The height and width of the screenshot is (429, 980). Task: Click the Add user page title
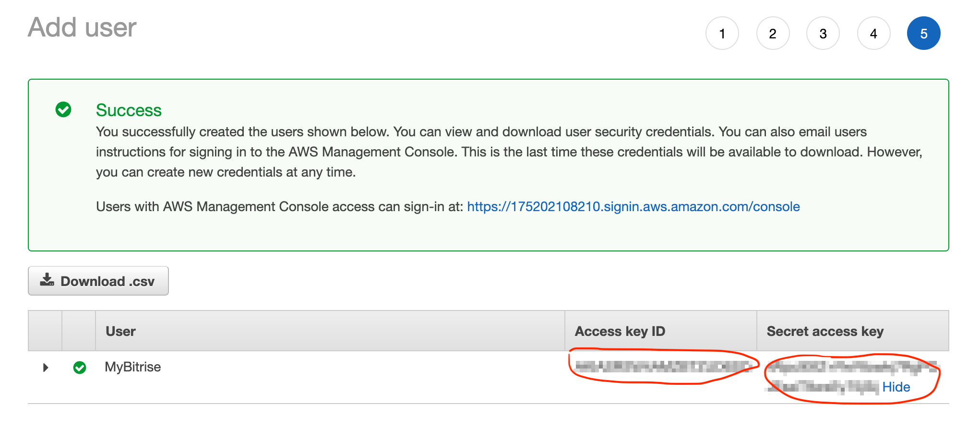[82, 27]
